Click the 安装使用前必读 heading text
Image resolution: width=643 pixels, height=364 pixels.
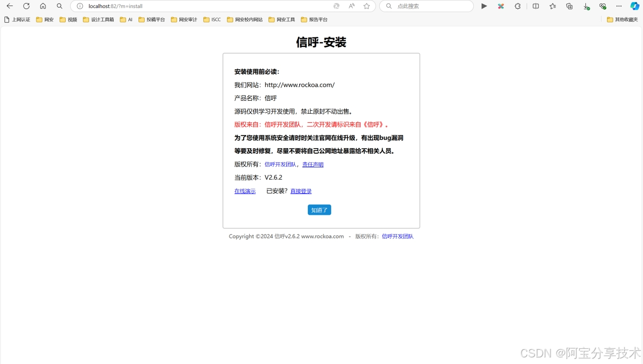(x=257, y=72)
